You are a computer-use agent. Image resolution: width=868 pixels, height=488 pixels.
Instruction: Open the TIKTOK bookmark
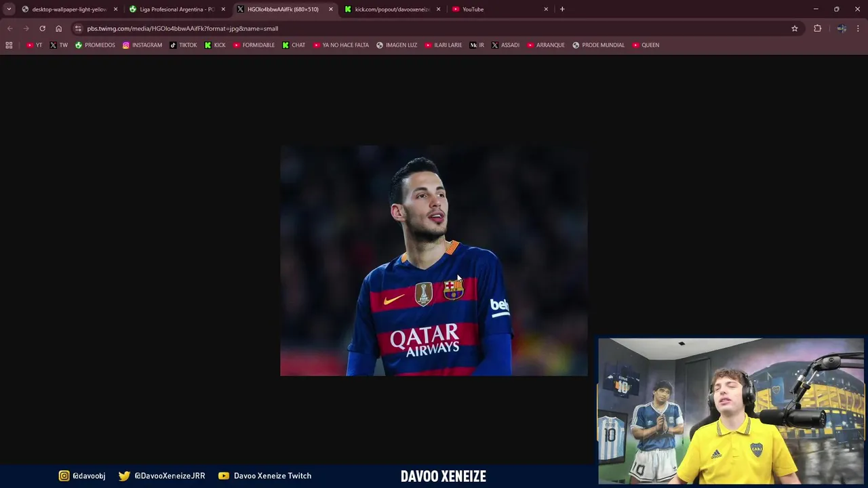click(x=183, y=45)
